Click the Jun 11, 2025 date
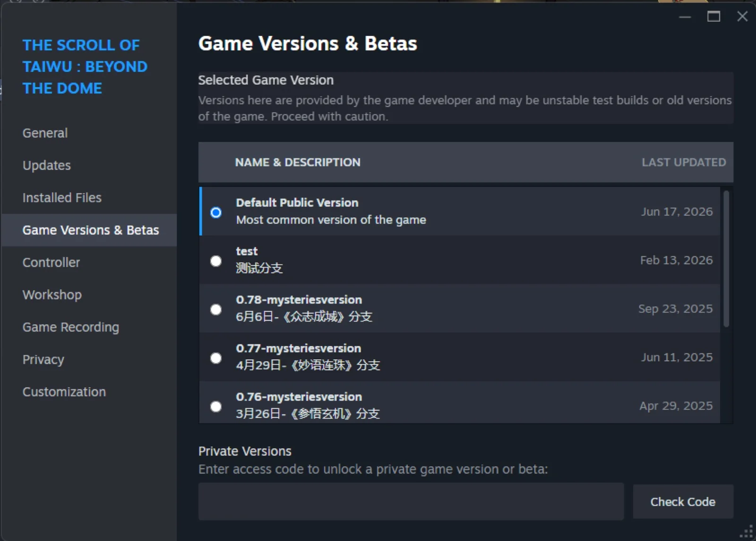Viewport: 756px width, 541px height. point(677,357)
